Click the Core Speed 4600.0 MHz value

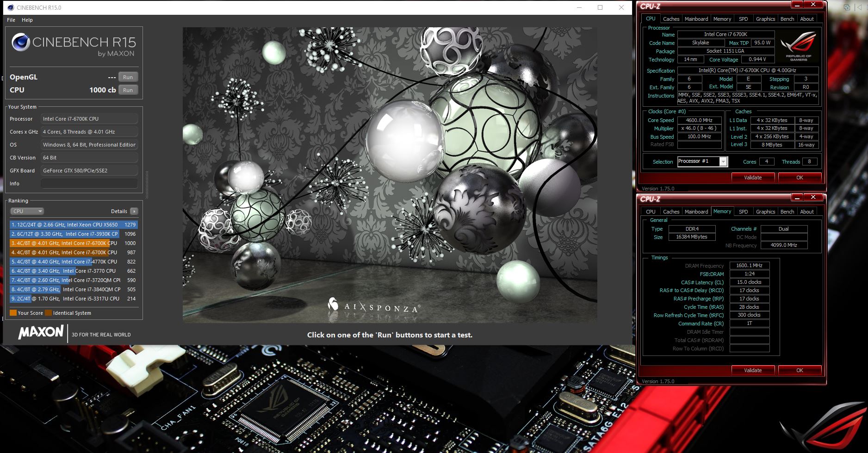[x=699, y=120]
